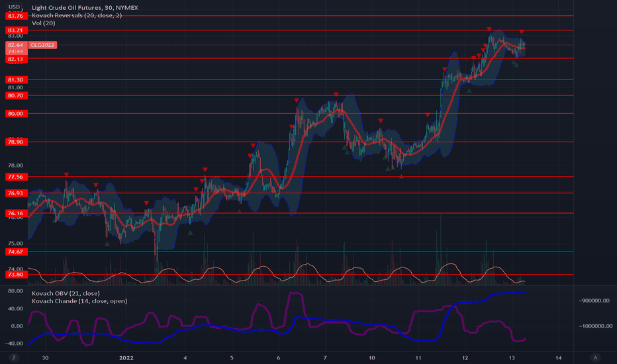This screenshot has width=617, height=364.
Task: Click the 78.90 price level label
Action: pos(17,142)
